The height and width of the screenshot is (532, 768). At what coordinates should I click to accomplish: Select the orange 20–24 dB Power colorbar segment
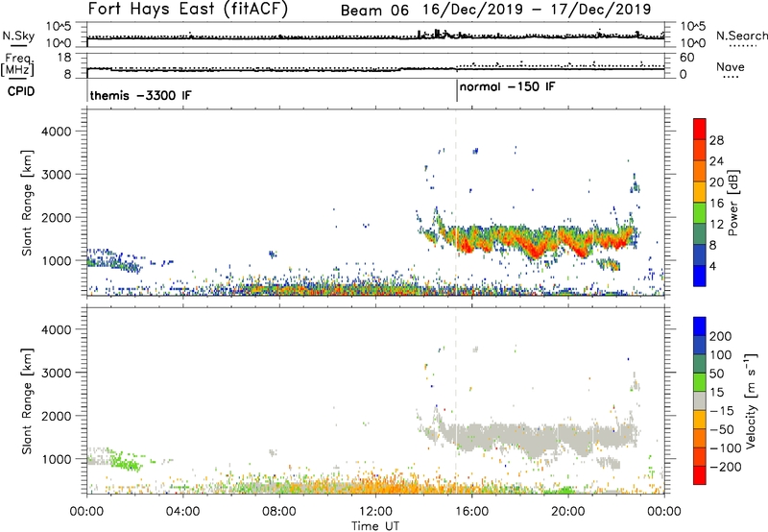click(700, 171)
